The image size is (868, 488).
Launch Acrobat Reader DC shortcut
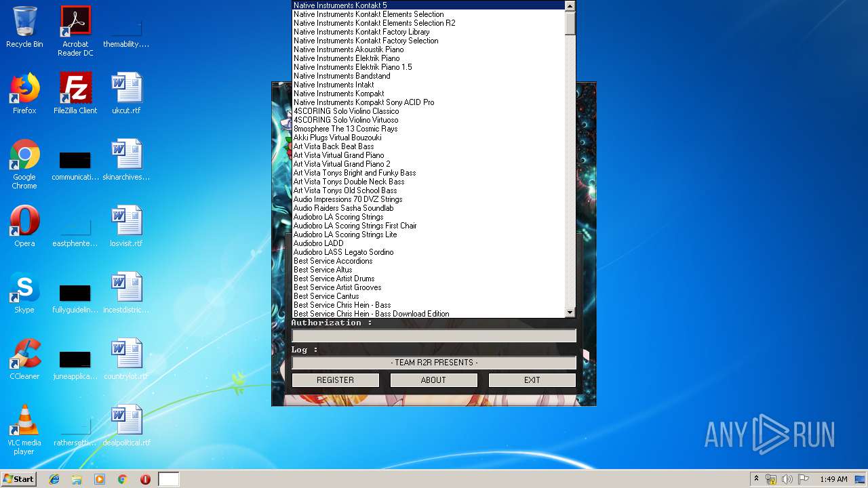click(75, 31)
